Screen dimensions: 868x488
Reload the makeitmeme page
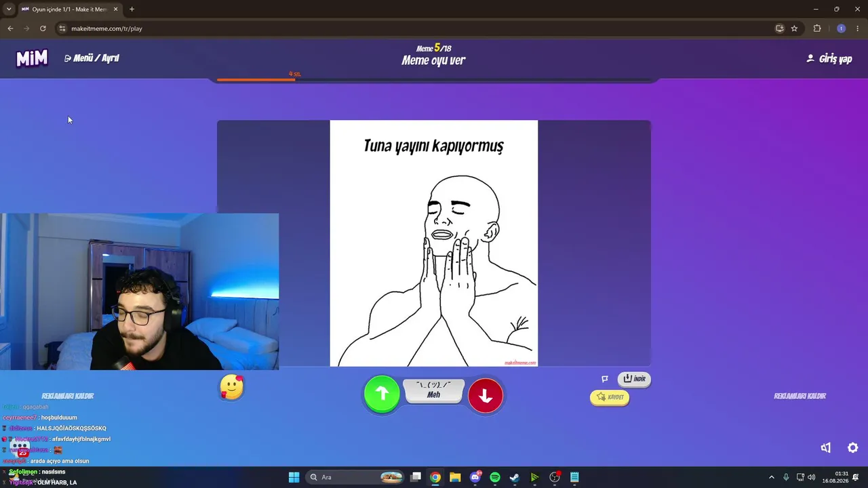coord(43,28)
